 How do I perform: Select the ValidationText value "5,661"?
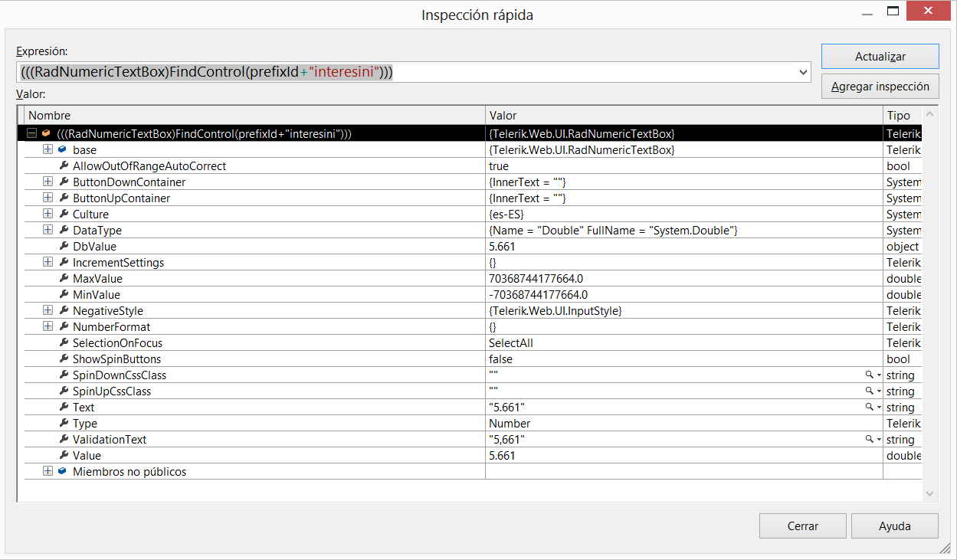(x=507, y=439)
